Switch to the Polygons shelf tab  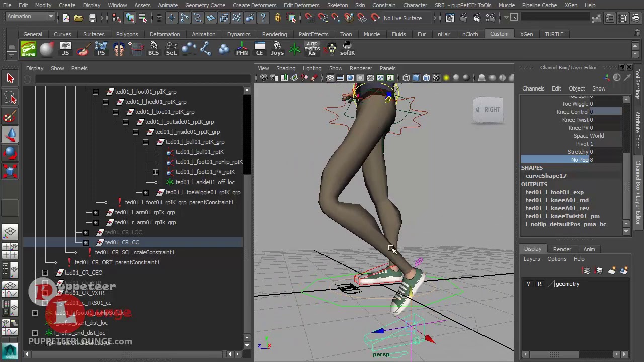[x=127, y=34]
